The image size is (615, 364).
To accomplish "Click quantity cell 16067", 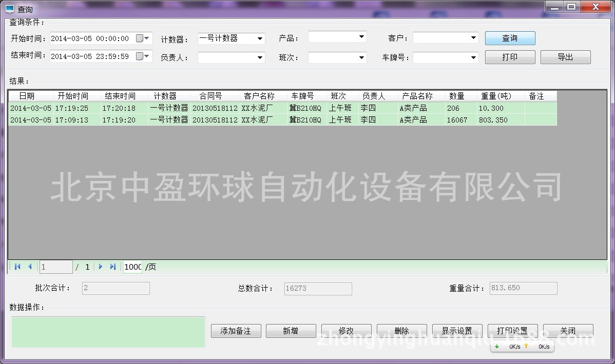I will 461,120.
